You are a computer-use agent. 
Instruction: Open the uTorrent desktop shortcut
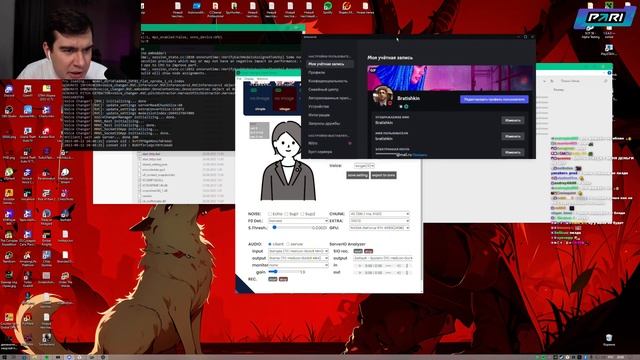pos(9,173)
